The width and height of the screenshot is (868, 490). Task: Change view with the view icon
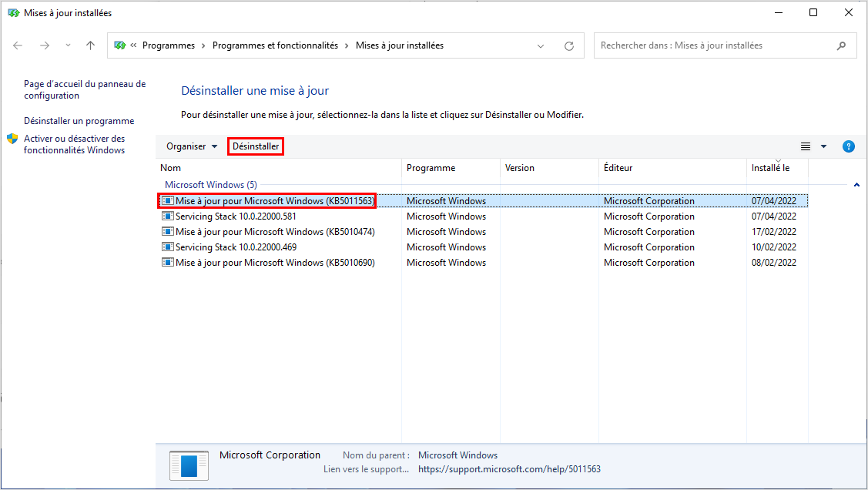click(x=806, y=146)
